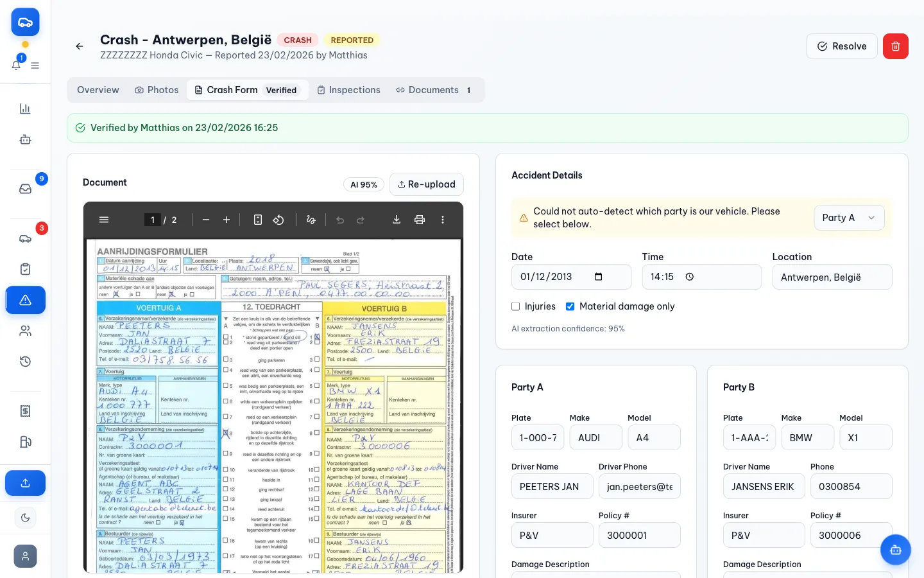Viewport: 924px width, 578px height.
Task: Click the Re-upload button
Action: click(427, 184)
